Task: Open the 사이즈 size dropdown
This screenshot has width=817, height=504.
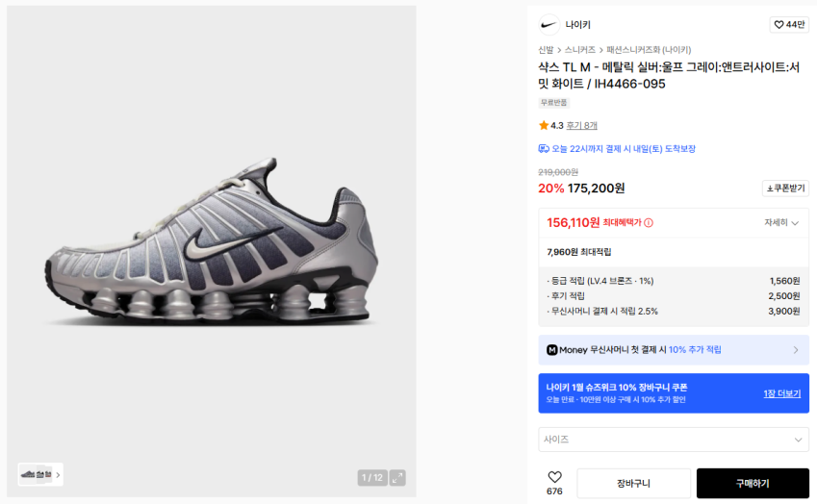Action: [674, 440]
